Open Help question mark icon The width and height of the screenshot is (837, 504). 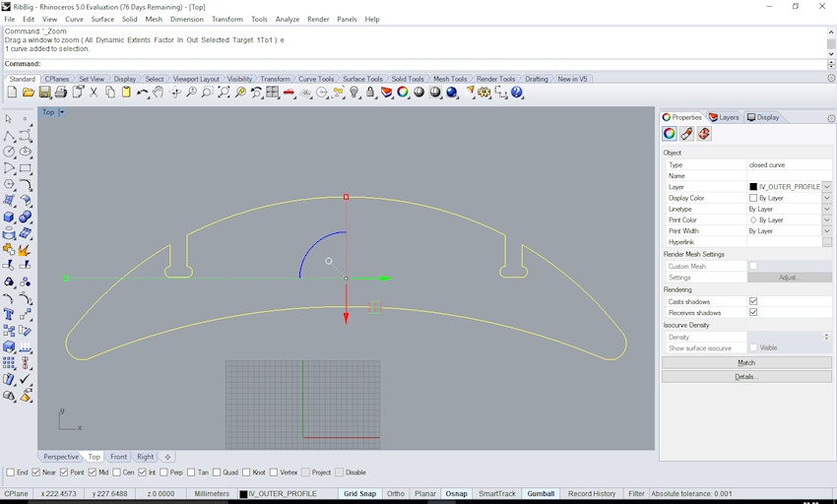coord(517,93)
